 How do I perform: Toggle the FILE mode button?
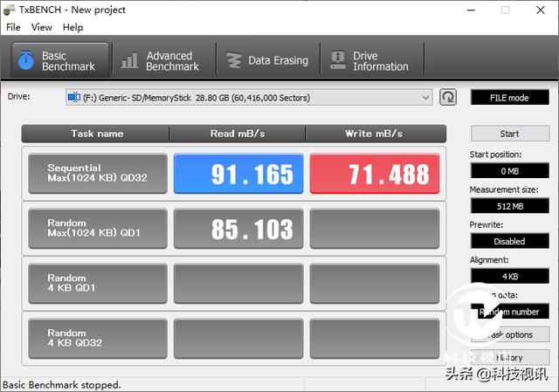[x=510, y=97]
